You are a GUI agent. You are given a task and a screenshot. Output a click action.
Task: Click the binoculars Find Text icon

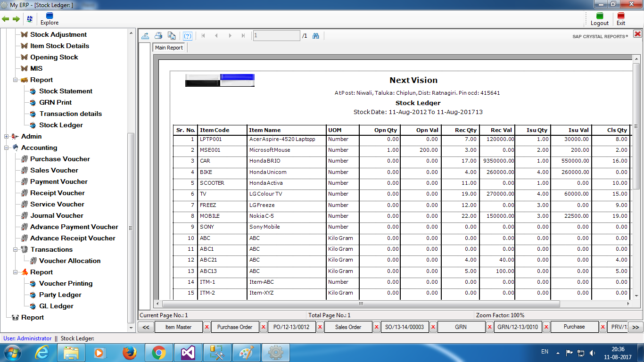[316, 35]
